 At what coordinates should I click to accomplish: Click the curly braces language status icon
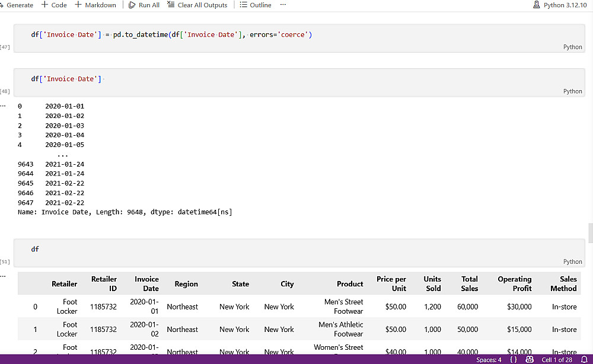point(514,360)
